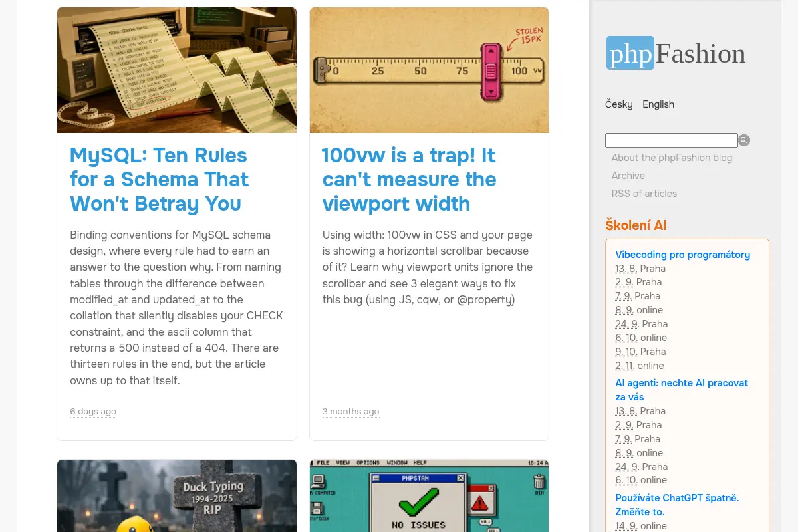Open About the phpFashion blog

click(672, 158)
